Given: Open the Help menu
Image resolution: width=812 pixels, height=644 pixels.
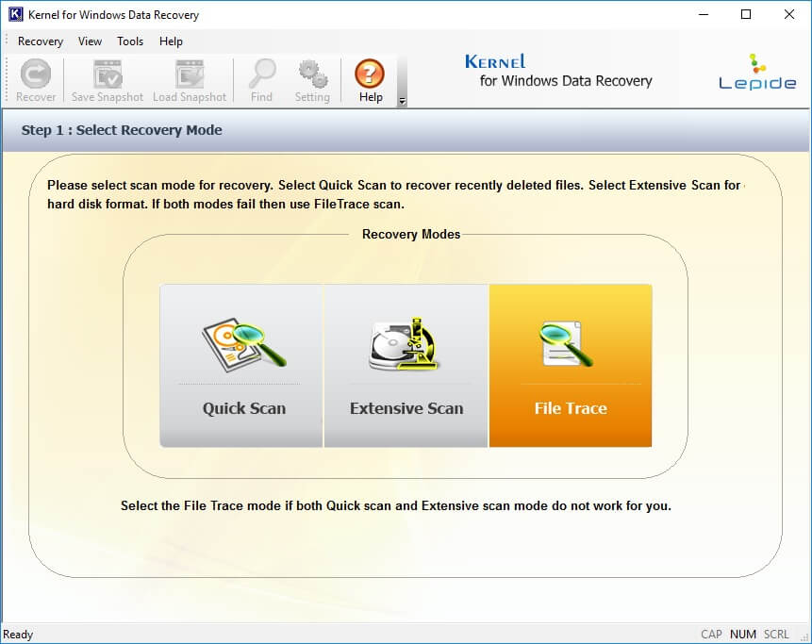Looking at the screenshot, I should [x=171, y=41].
